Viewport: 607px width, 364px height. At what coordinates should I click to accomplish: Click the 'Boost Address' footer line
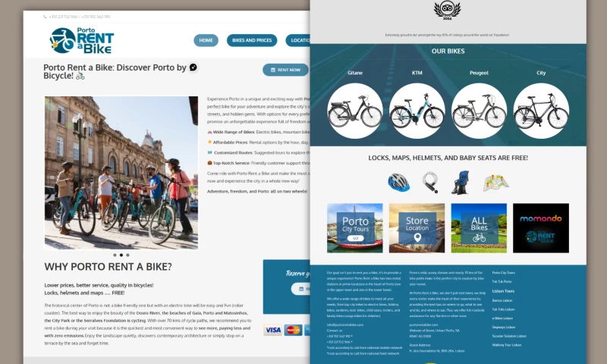tap(420, 344)
